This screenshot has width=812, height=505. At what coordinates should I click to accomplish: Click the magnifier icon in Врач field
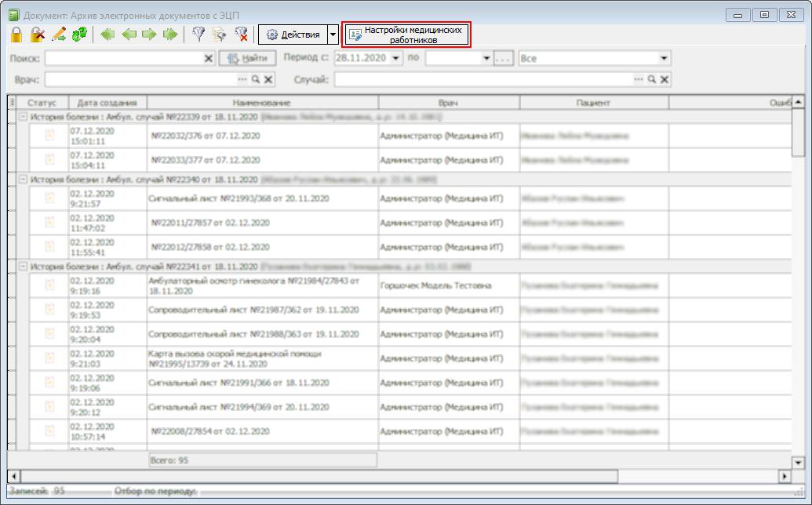[256, 80]
